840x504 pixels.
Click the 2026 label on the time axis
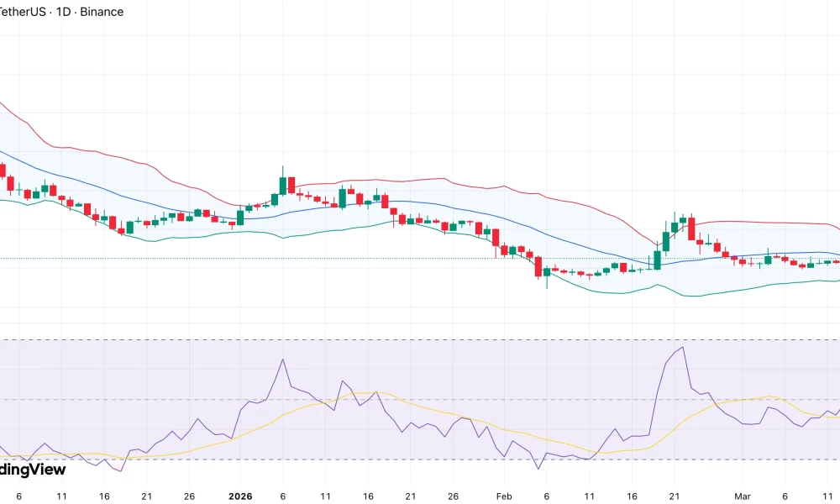click(x=241, y=496)
